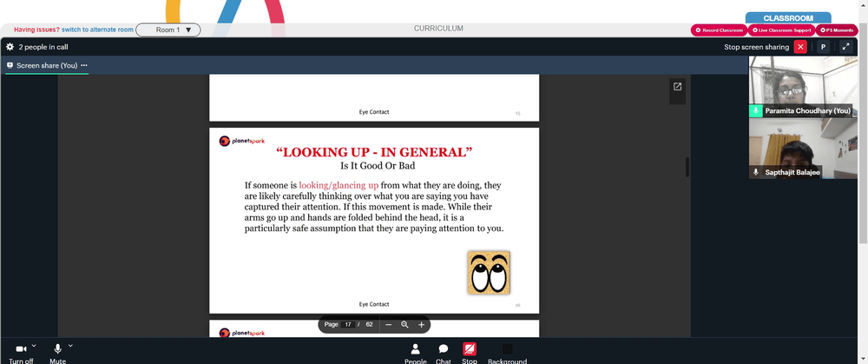Expand microphone options chevron

pyautogui.click(x=70, y=346)
